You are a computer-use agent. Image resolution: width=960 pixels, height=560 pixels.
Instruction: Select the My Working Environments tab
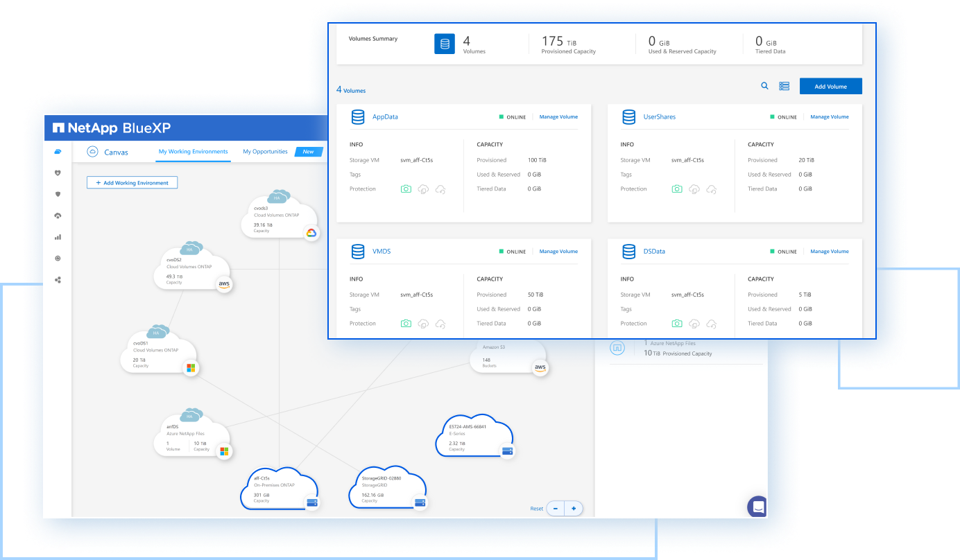coord(193,152)
